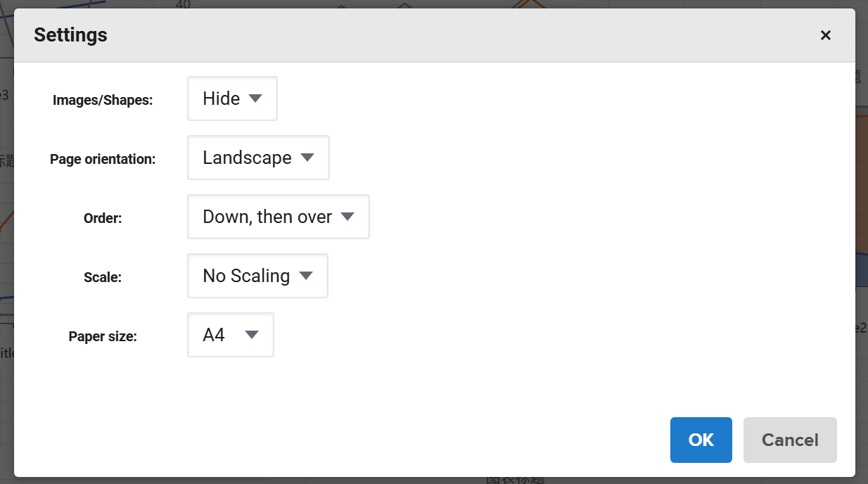Viewport: 868px width, 484px height.
Task: Click the Paper size label
Action: click(103, 336)
